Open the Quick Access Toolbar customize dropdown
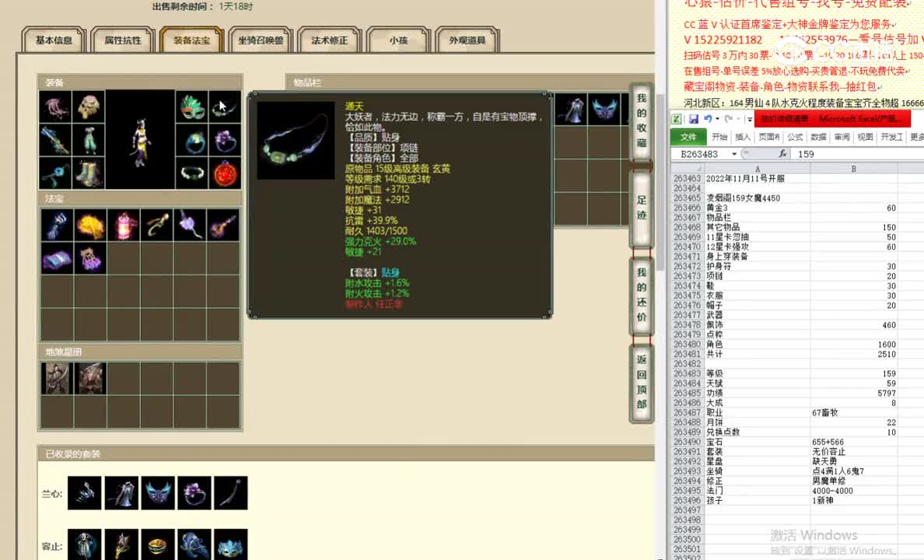Screen dimensions: 924x560 point(749,119)
